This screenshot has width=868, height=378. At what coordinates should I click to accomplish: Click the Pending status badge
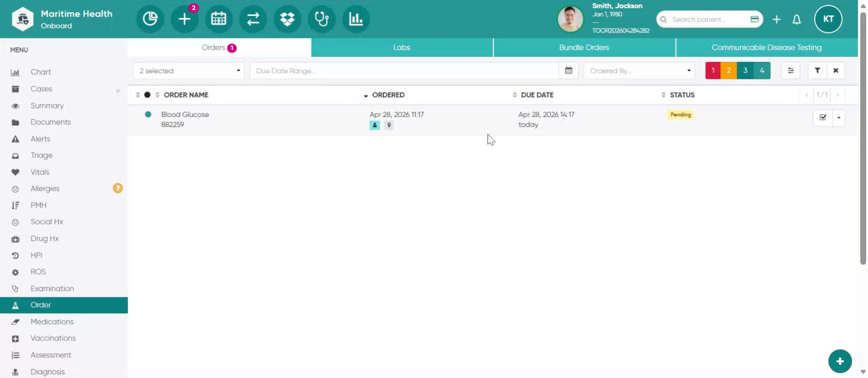click(x=681, y=115)
